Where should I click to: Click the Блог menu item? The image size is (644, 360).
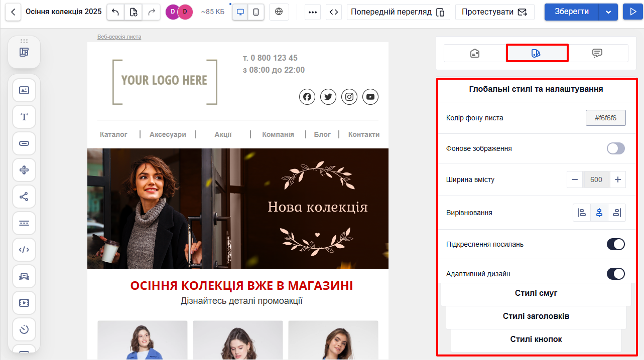click(x=322, y=134)
